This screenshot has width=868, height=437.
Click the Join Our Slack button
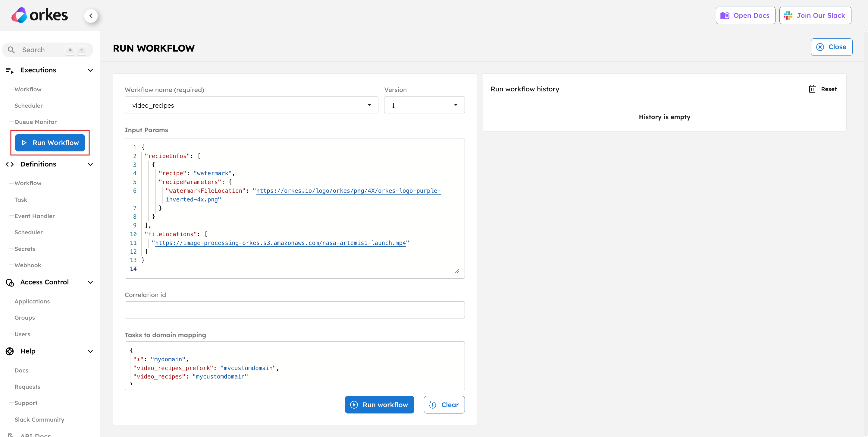(x=815, y=15)
